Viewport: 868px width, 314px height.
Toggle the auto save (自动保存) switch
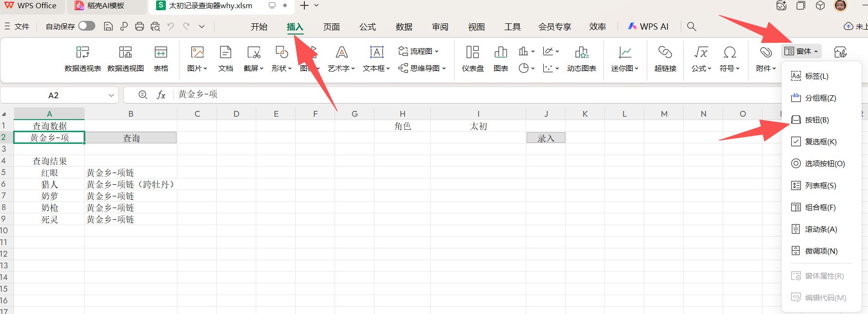pos(87,26)
